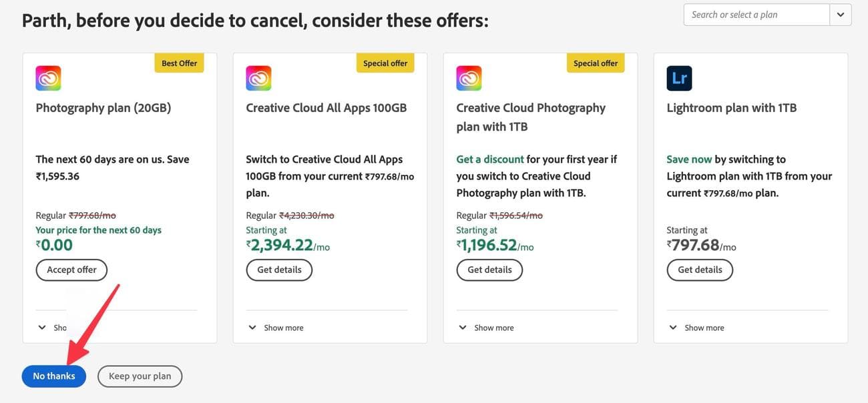The height and width of the screenshot is (403, 868).
Task: Click the Photography plan (20GB) Creative Cloud icon
Action: pos(48,77)
